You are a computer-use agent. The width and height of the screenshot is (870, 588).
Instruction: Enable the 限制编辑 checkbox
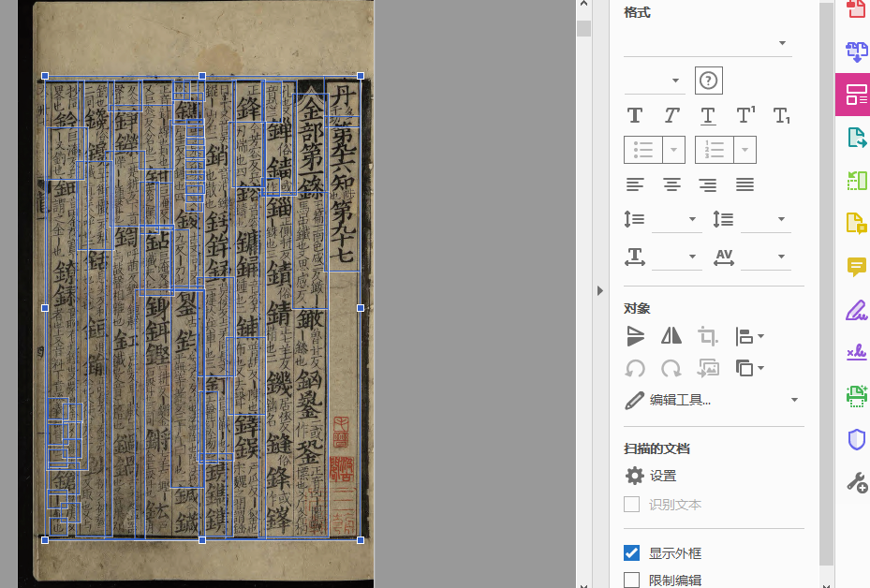(632, 580)
